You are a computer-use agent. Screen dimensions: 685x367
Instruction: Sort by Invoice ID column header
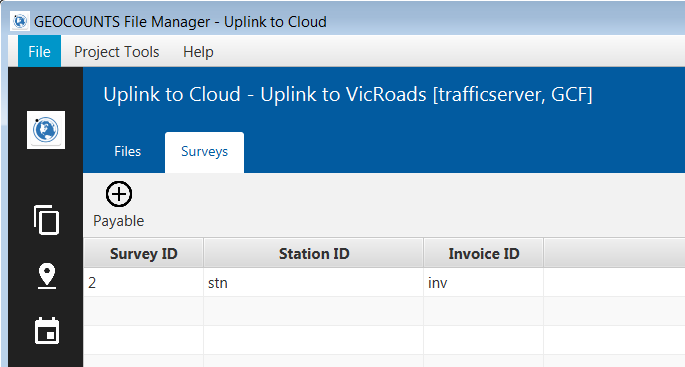(x=484, y=253)
